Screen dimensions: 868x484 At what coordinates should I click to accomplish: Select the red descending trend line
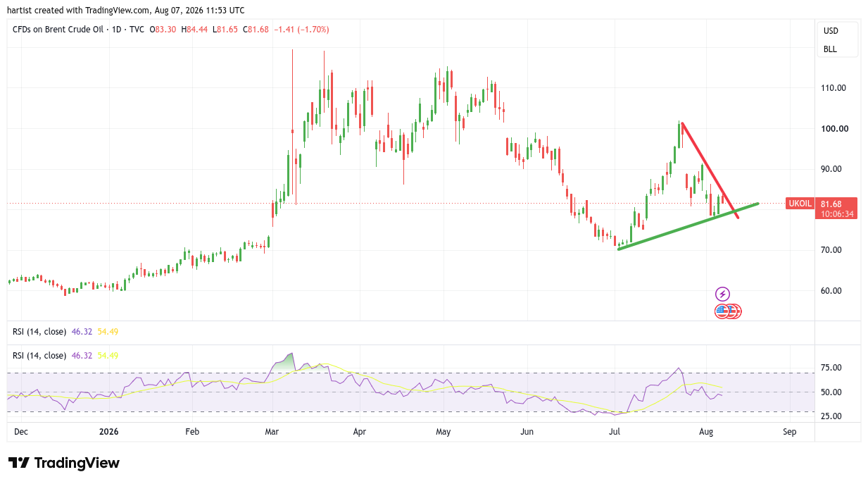710,171
